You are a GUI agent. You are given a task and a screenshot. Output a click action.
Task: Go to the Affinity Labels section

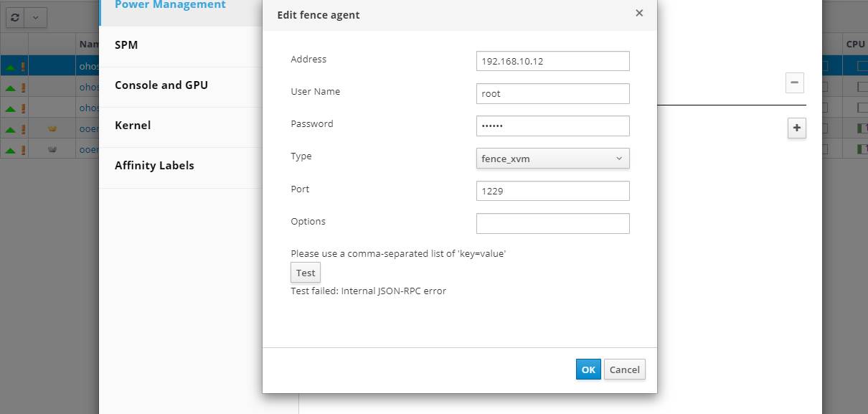154,166
